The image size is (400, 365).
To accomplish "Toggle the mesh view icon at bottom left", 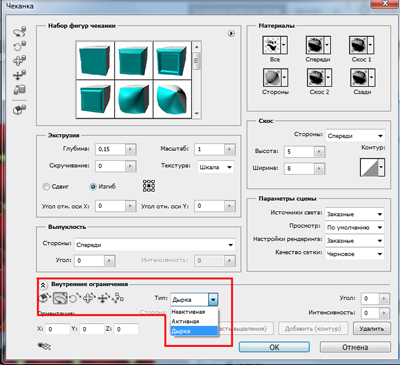I will pyautogui.click(x=45, y=346).
